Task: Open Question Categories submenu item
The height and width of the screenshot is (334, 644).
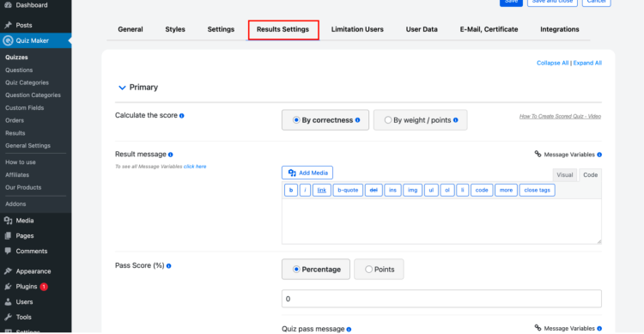Action: coord(33,95)
